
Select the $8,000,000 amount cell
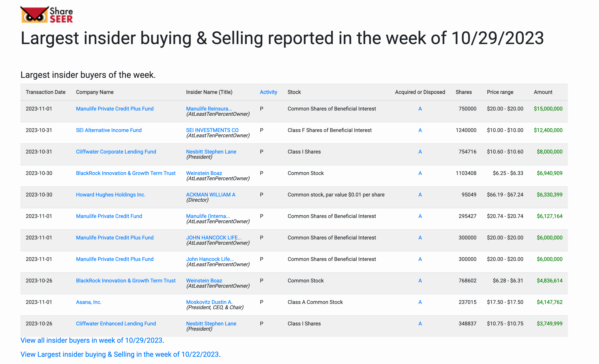click(549, 152)
